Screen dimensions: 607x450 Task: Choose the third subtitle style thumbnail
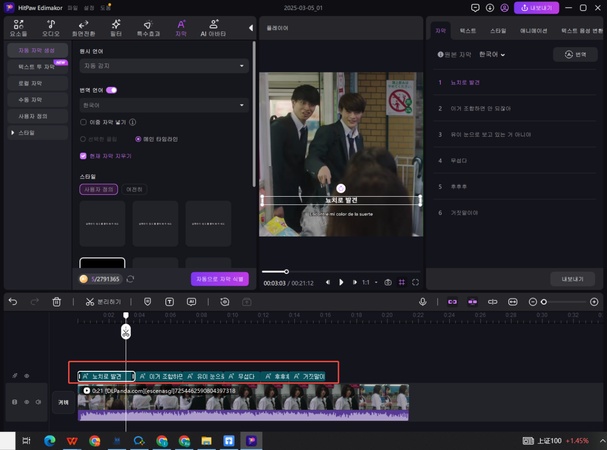(x=208, y=223)
